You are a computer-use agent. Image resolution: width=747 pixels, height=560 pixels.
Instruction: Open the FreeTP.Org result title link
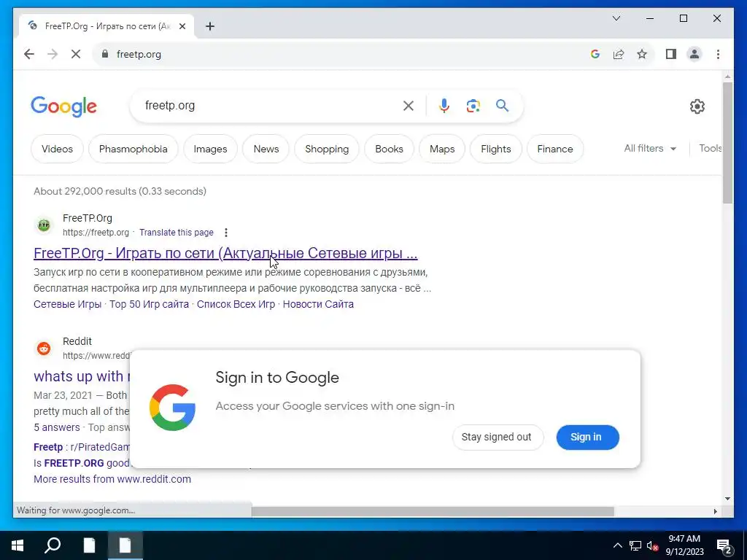pyautogui.click(x=225, y=253)
